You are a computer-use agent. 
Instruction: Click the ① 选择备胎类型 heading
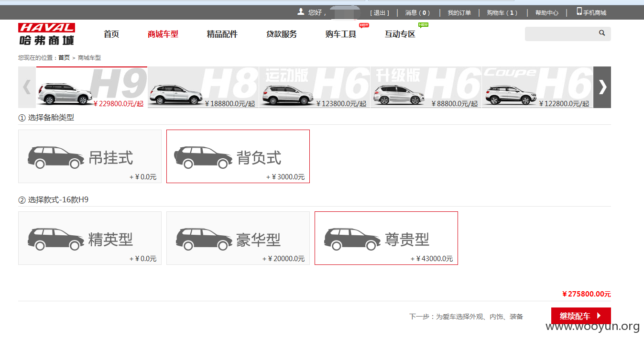(x=46, y=117)
